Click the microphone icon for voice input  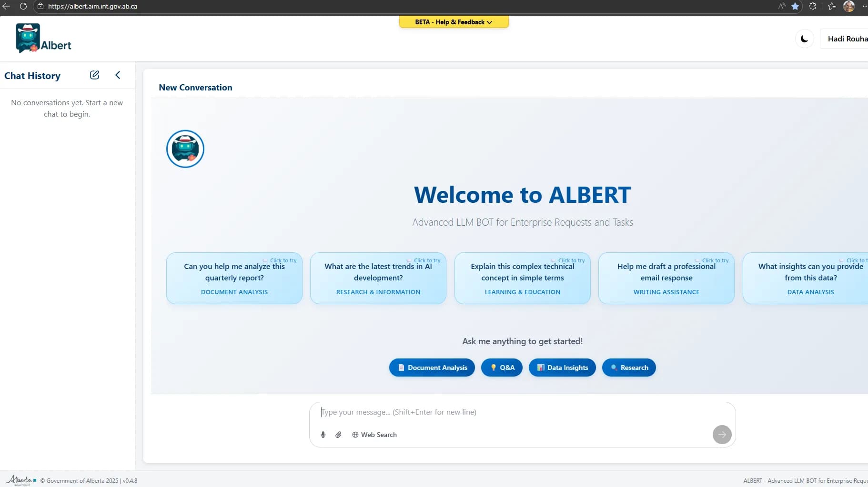pos(323,435)
